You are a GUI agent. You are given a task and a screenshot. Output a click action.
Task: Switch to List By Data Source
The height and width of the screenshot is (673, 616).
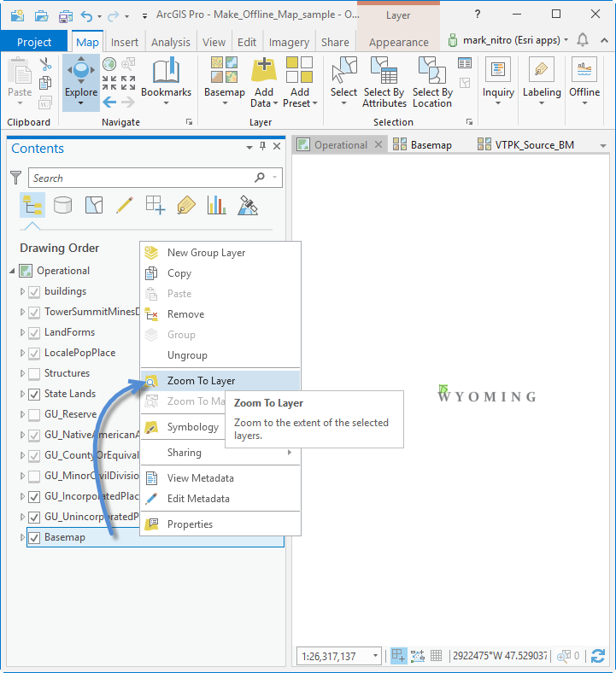pos(62,205)
